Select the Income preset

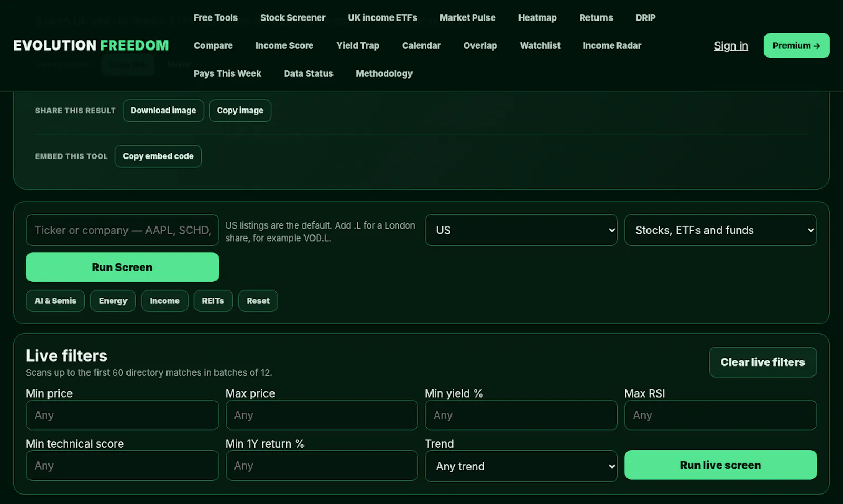pos(164,301)
